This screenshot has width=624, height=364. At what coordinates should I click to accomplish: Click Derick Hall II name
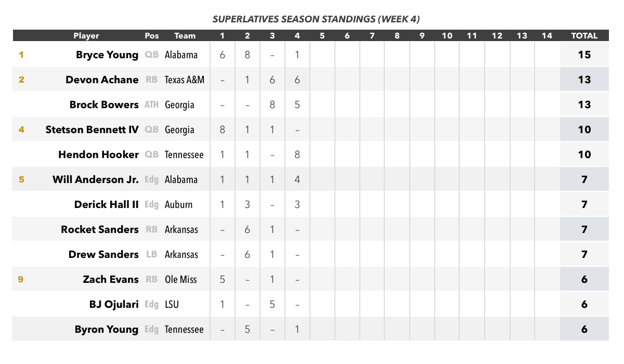click(107, 204)
